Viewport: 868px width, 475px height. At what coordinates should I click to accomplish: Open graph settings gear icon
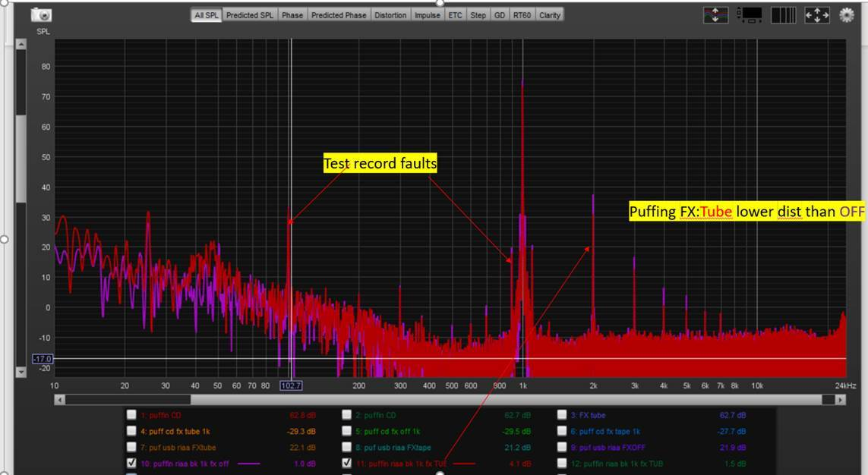click(x=847, y=15)
